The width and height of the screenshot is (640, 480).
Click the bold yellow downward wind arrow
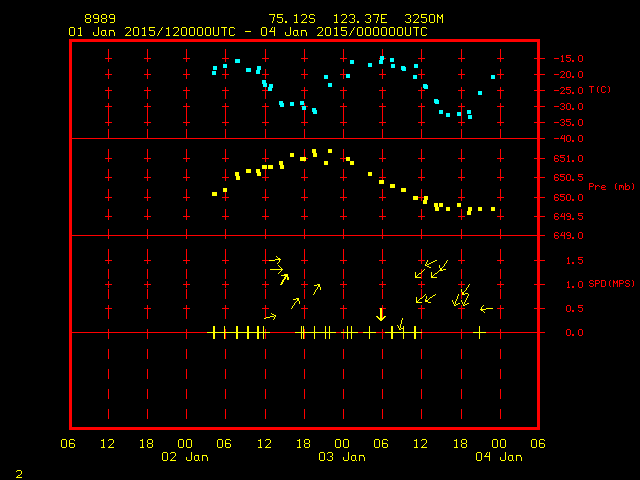(x=381, y=313)
